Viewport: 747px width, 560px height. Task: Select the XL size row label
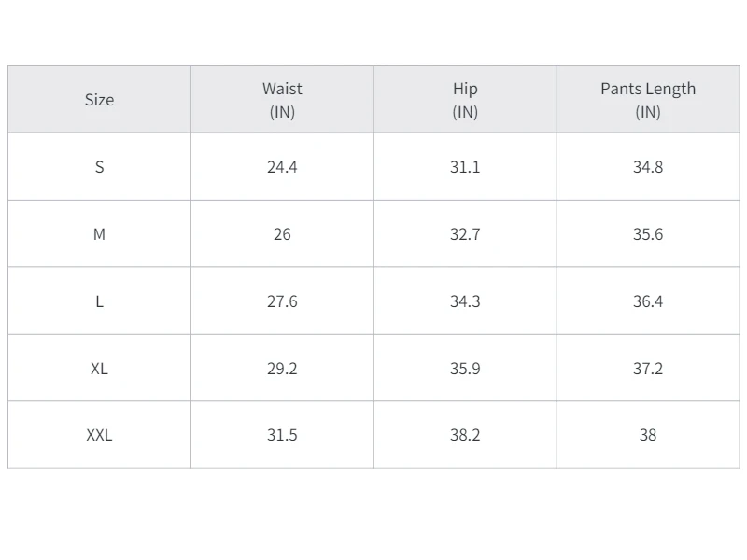(x=99, y=369)
